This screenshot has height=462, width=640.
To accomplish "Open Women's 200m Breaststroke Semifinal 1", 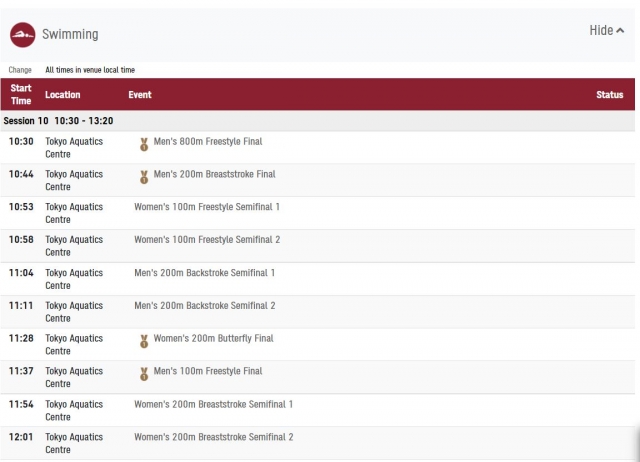I will pyautogui.click(x=213, y=404).
